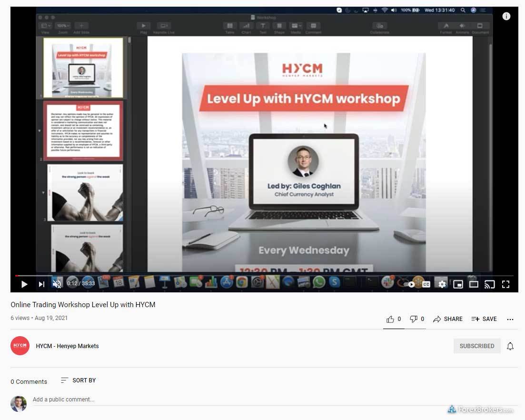This screenshot has height=420, width=525.
Task: Click your profile avatar beside the comment box
Action: point(19,404)
